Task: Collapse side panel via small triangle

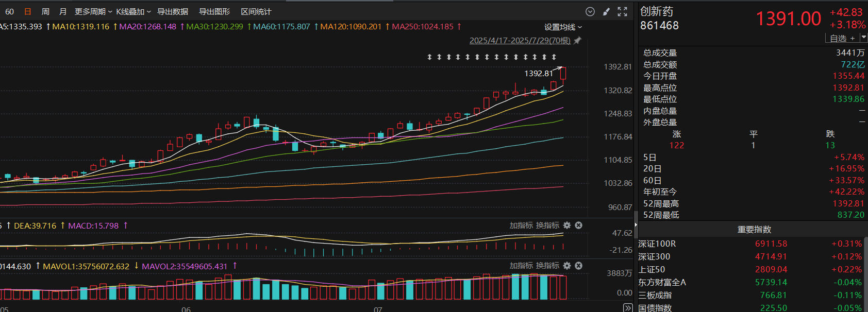Action: (x=636, y=225)
